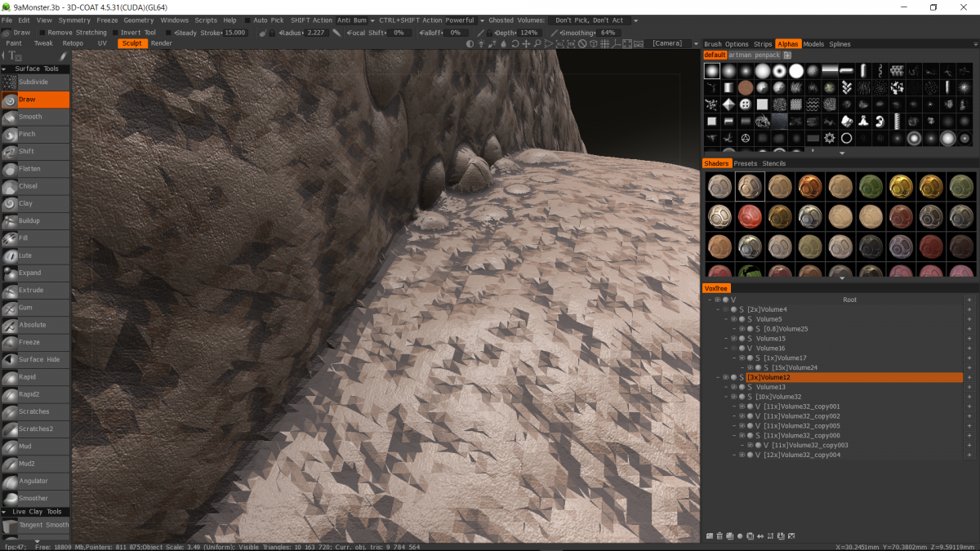980x551 pixels.
Task: Click the plus button on Root row
Action: (969, 300)
